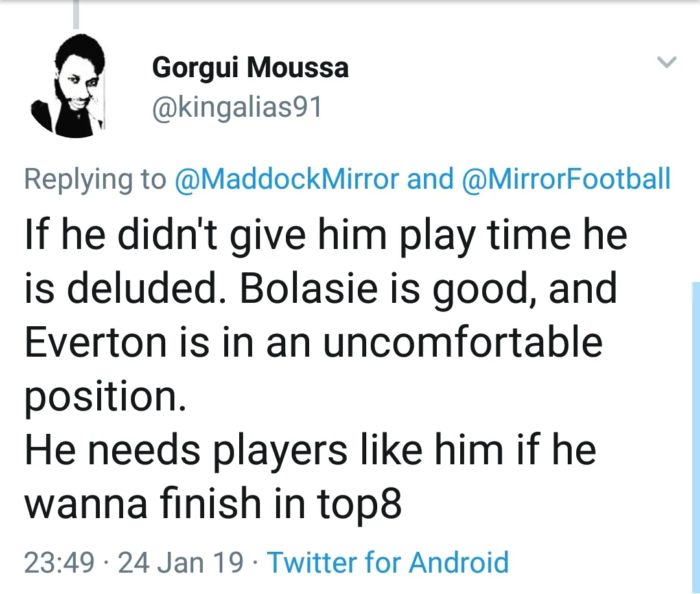Open the @kingalias91 handle

(x=237, y=107)
